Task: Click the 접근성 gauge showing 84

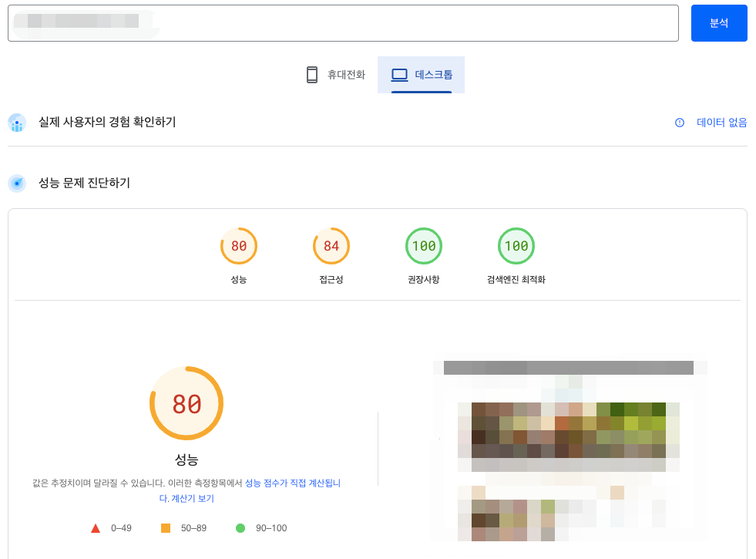Action: click(x=331, y=245)
